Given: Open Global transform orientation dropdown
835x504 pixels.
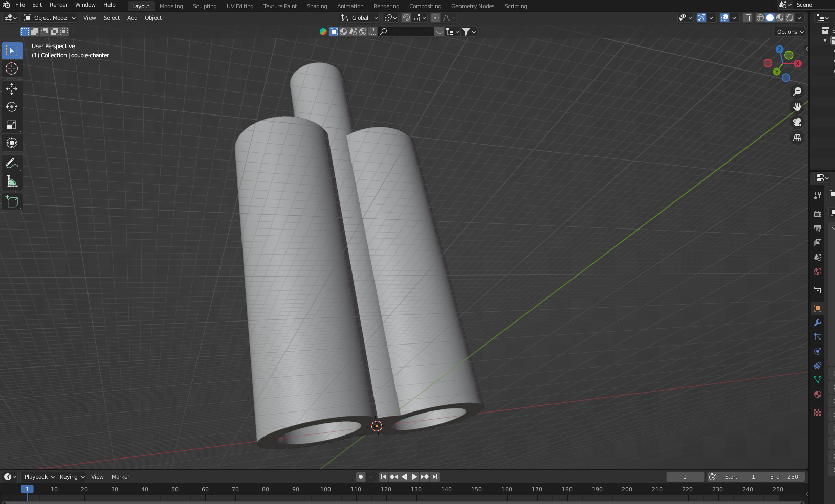Looking at the screenshot, I should (x=360, y=18).
